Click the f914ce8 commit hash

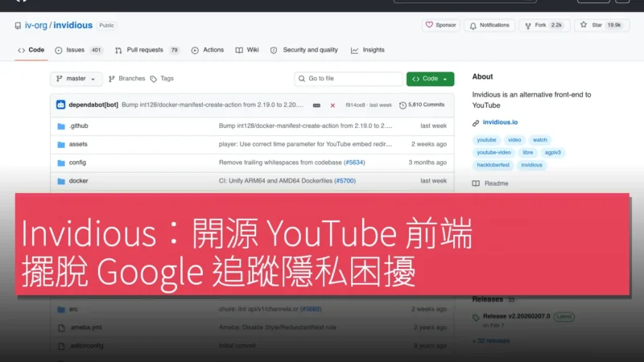[x=355, y=105]
